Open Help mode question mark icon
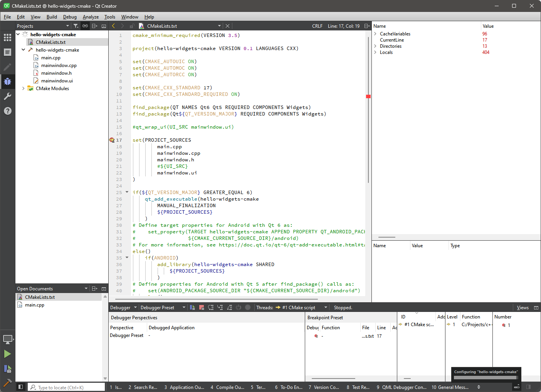The width and height of the screenshot is (541, 392). 7,111
